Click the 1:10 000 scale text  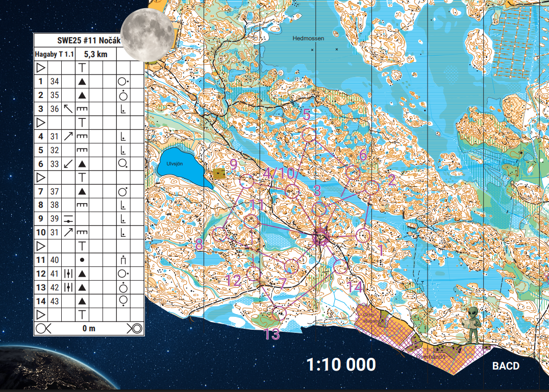341,364
